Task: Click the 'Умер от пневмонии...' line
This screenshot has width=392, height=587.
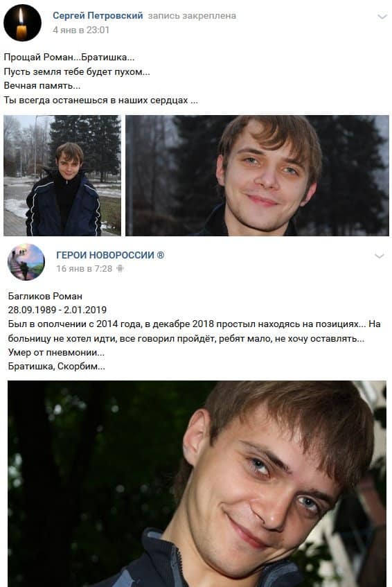Action: click(x=56, y=352)
